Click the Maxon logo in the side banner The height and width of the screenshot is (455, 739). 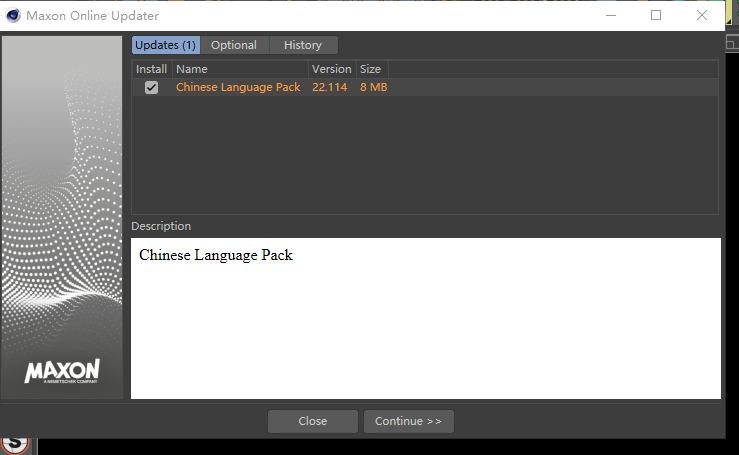click(62, 374)
